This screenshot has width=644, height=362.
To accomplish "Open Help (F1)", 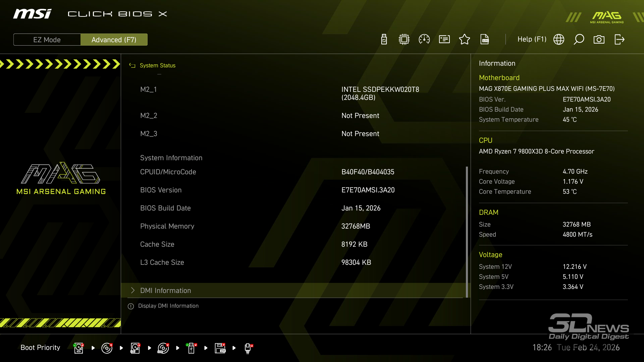I will [x=532, y=39].
